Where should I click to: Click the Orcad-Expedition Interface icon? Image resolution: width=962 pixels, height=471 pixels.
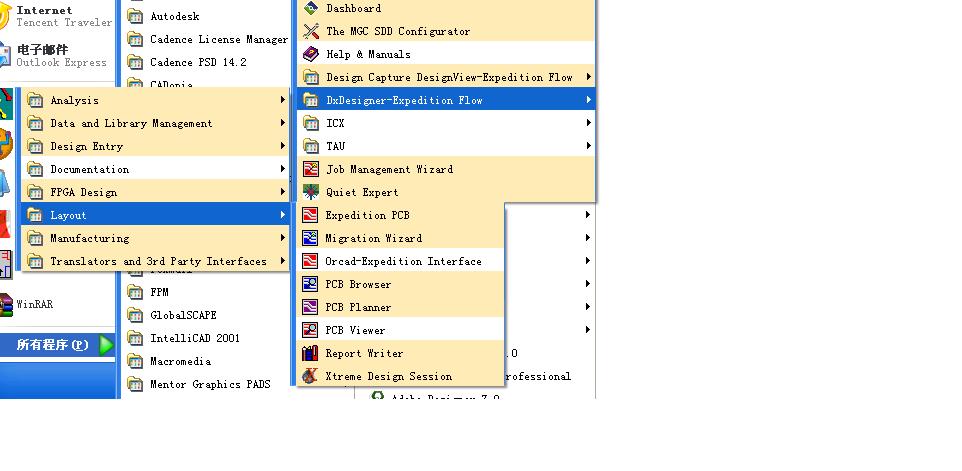(x=310, y=261)
